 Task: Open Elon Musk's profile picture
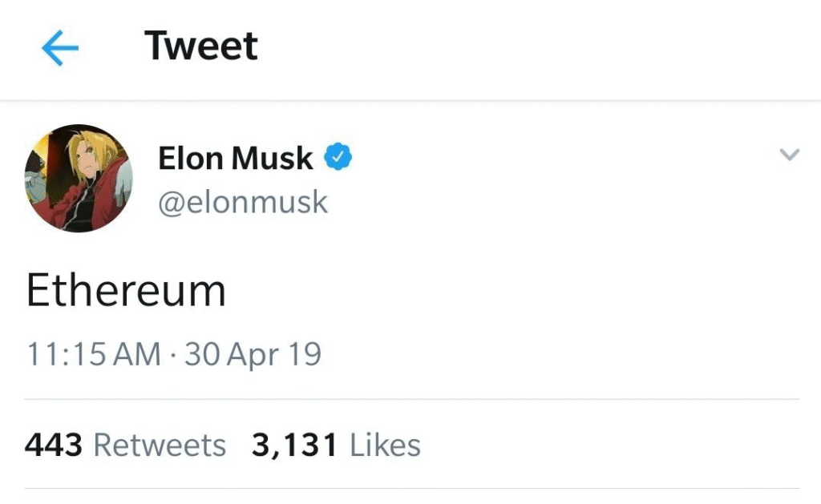tap(78, 178)
